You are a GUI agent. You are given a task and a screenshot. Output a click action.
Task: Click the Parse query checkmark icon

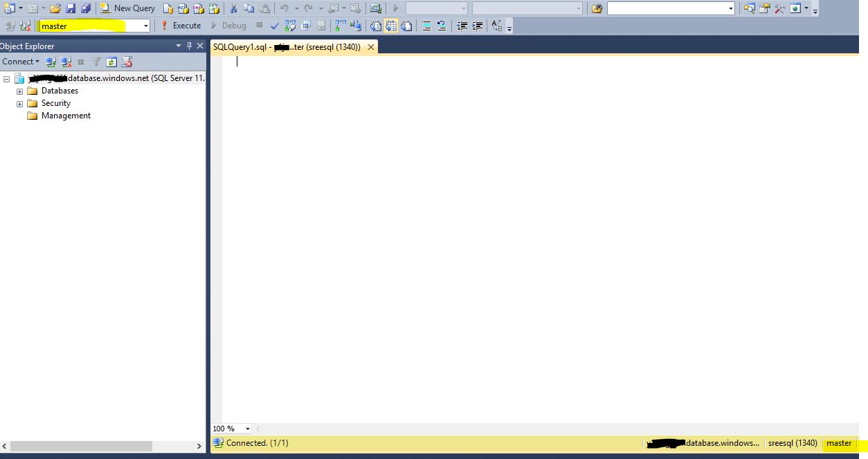(275, 26)
